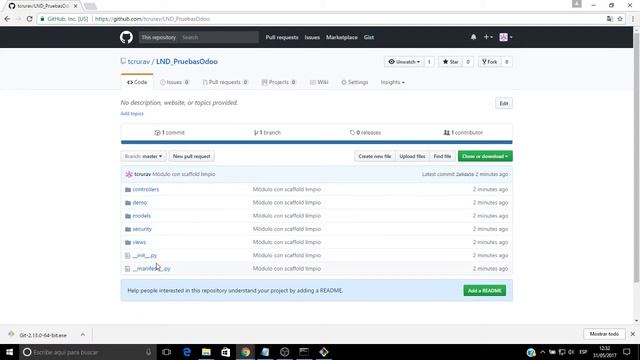Click the Add topics link
The width and height of the screenshot is (640, 360).
click(x=132, y=113)
